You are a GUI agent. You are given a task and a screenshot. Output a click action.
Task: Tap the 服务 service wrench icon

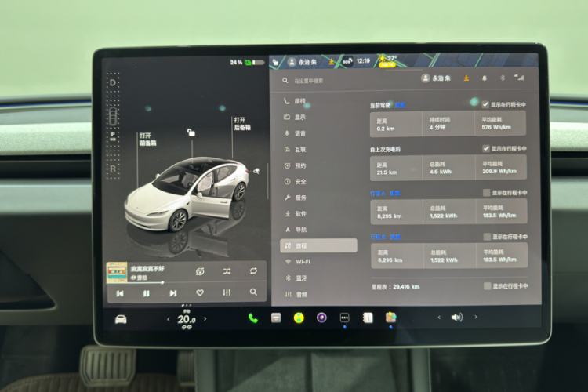287,198
